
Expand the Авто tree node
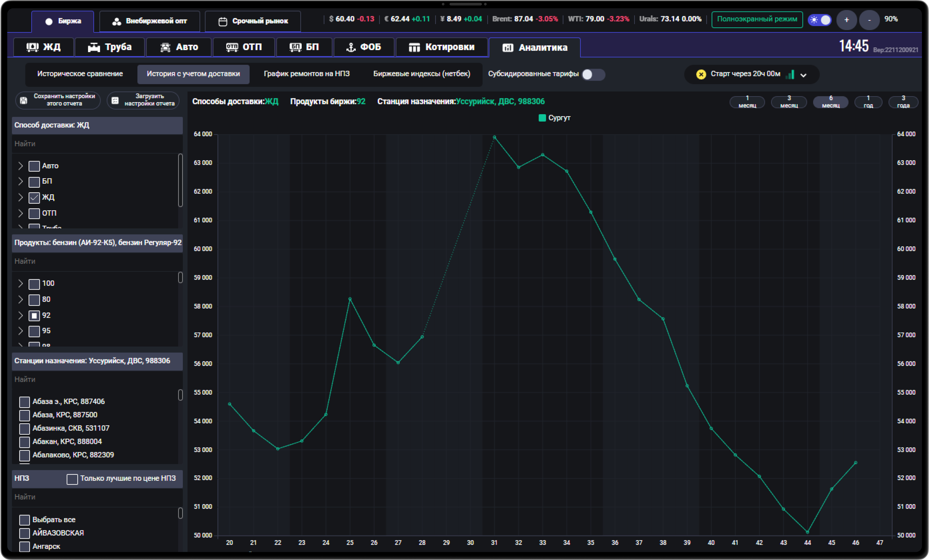pyautogui.click(x=20, y=166)
